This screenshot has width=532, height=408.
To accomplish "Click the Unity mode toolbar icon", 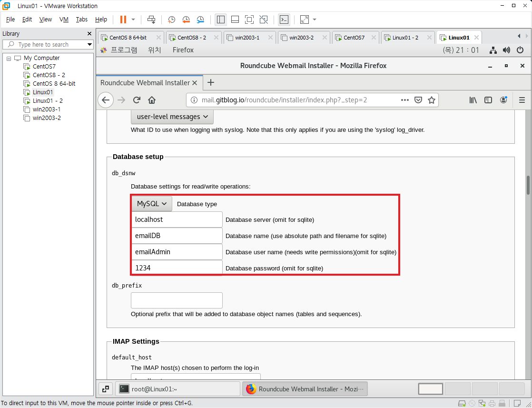I will tap(264, 20).
